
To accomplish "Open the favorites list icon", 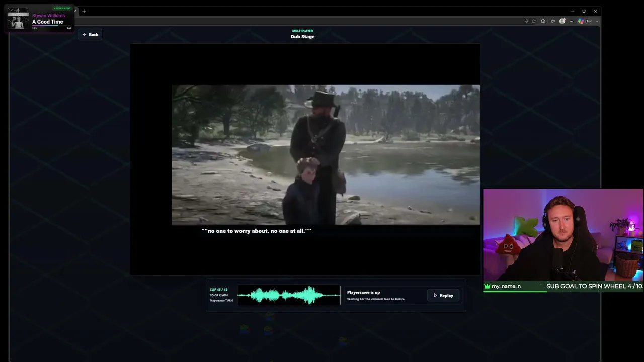I will point(553,21).
